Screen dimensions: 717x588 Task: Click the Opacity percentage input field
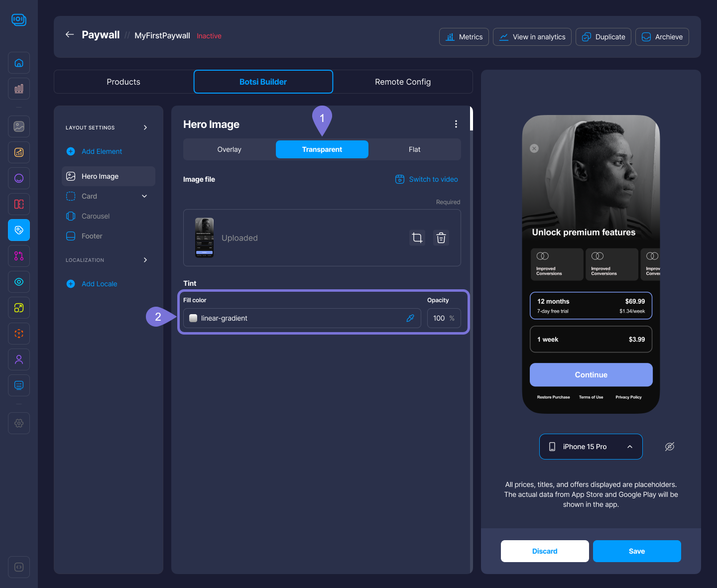pyautogui.click(x=440, y=318)
